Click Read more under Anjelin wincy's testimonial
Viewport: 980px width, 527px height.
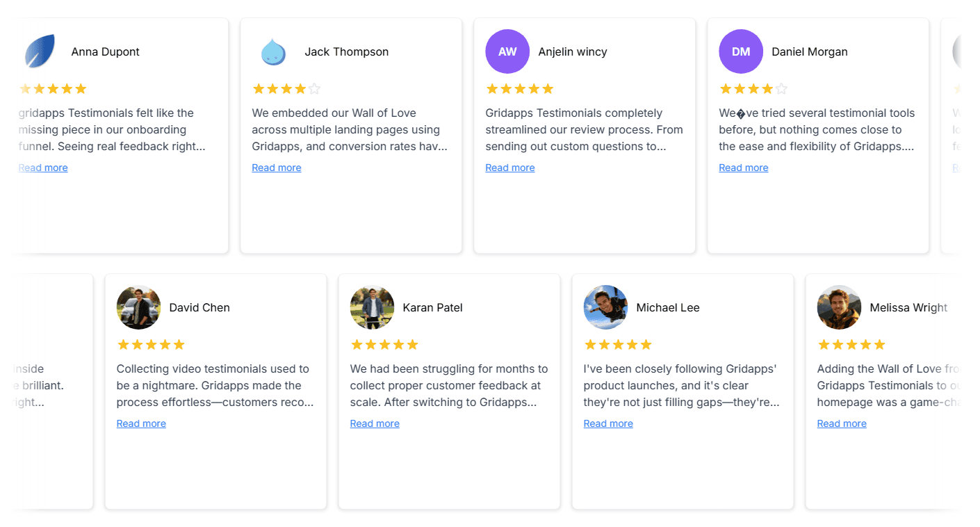[x=510, y=167]
